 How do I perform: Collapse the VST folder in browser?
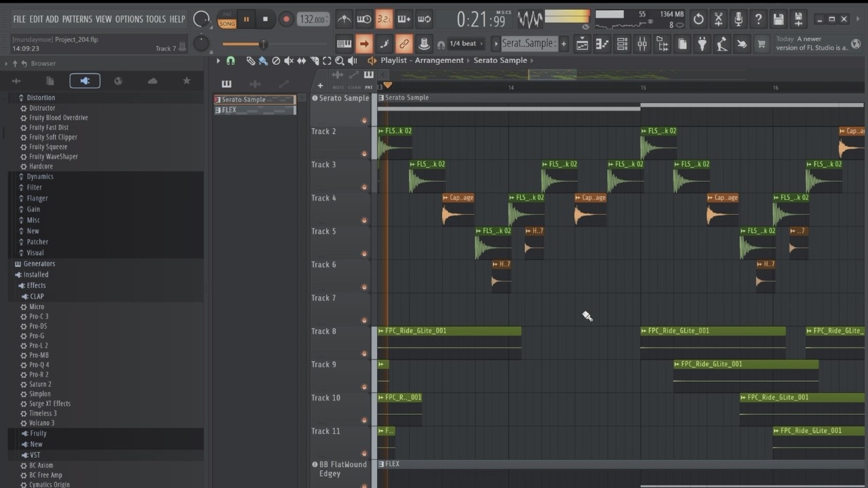tap(35, 455)
